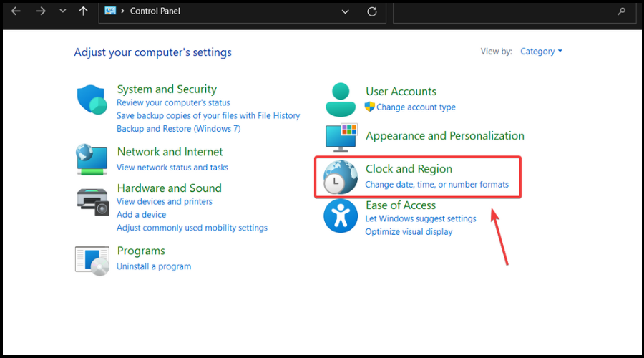Open the recent locations dropdown arrow

click(63, 11)
